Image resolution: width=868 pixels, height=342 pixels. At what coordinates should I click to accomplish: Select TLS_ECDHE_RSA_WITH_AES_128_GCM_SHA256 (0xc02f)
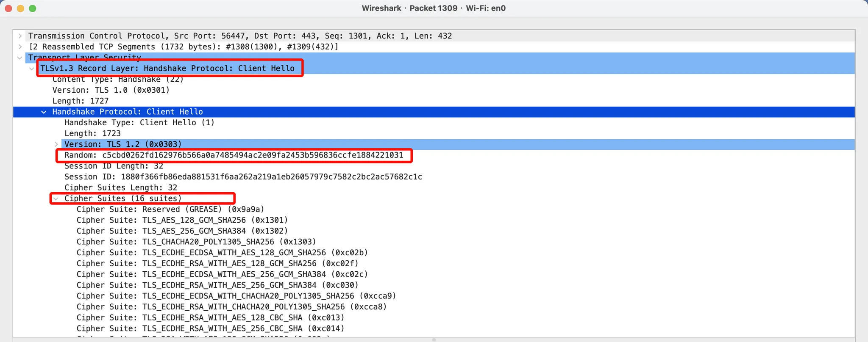coord(217,263)
